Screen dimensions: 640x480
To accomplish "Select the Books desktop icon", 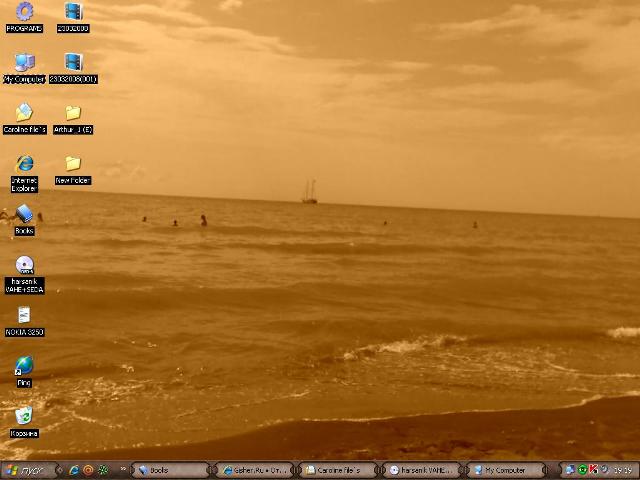I will (x=24, y=215).
